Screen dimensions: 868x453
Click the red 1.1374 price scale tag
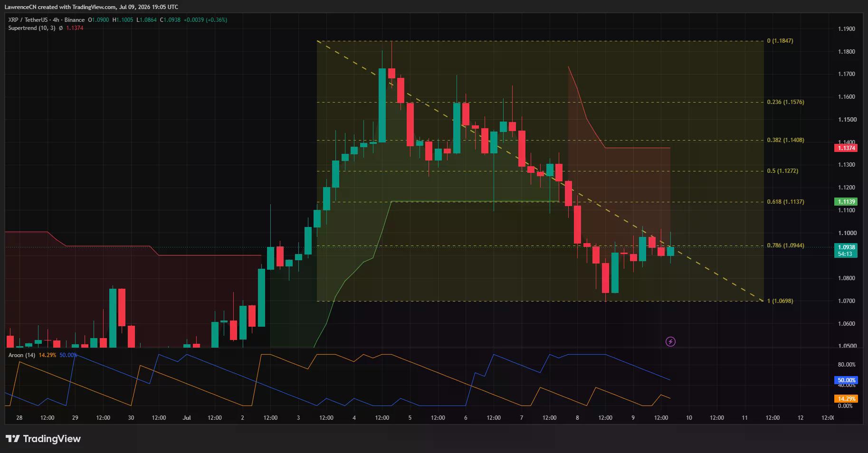pos(846,148)
